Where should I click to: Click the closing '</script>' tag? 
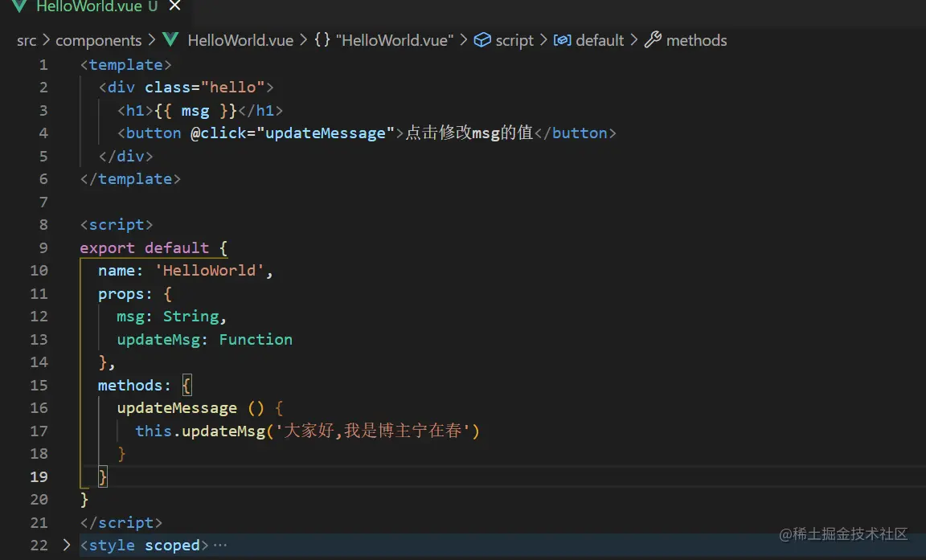click(121, 523)
